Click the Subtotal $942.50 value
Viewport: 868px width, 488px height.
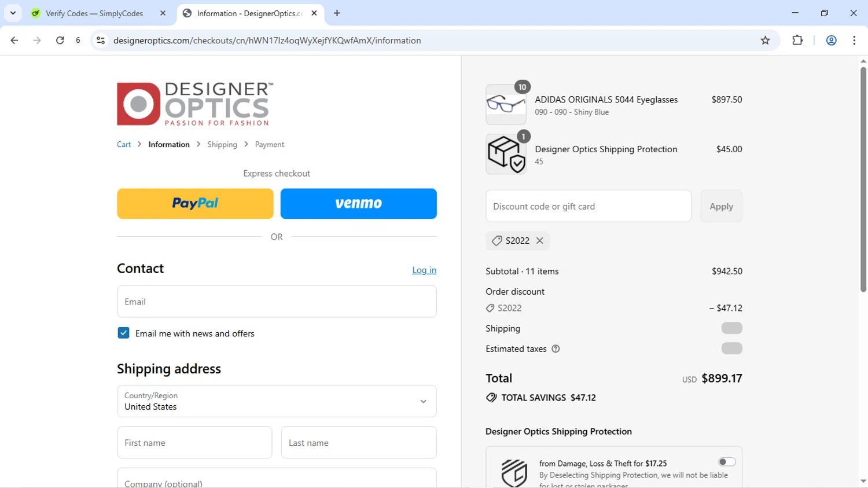pyautogui.click(x=727, y=271)
